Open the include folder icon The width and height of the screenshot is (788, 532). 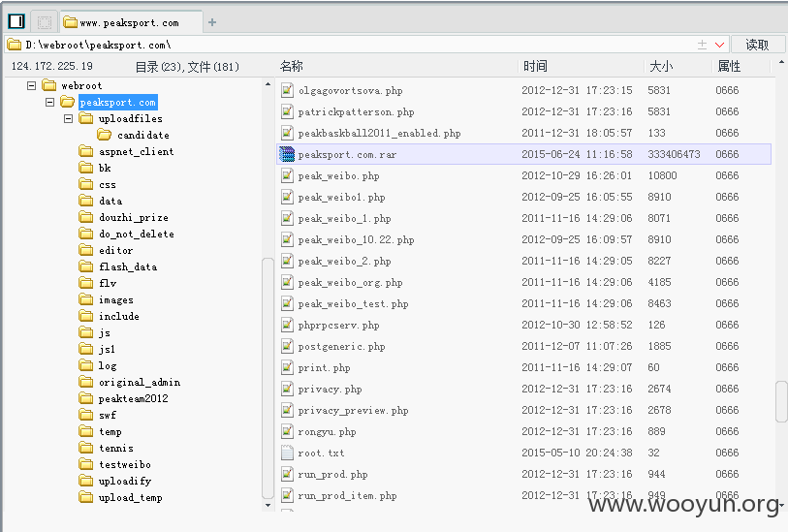pyautogui.click(x=86, y=316)
